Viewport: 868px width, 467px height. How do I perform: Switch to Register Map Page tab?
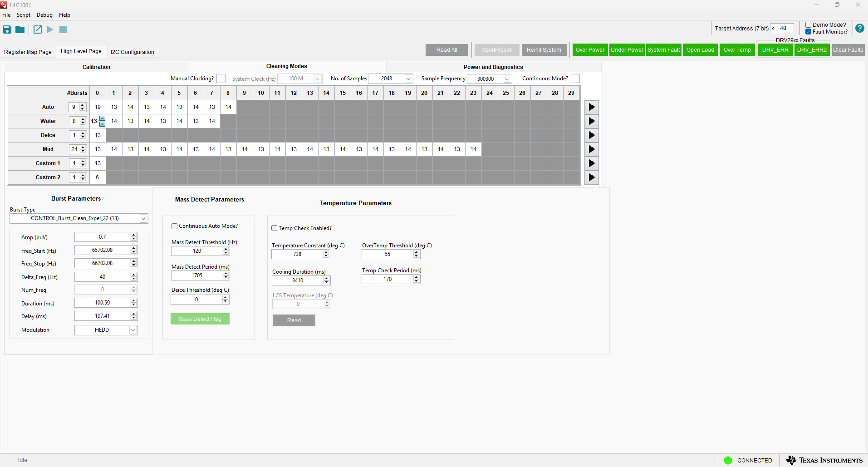(x=28, y=52)
